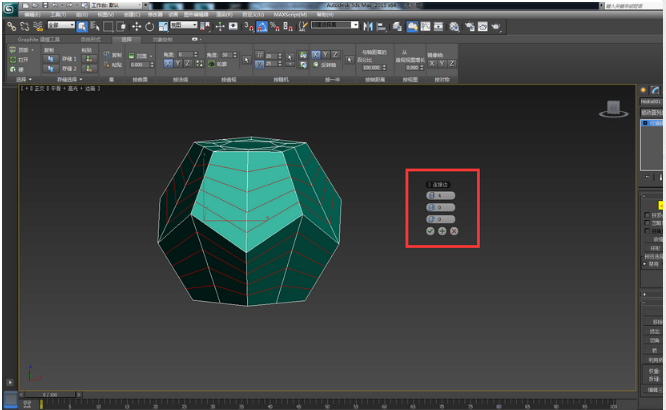Toggle the Graphite Modeling Tools ribbon icon

click(412, 27)
